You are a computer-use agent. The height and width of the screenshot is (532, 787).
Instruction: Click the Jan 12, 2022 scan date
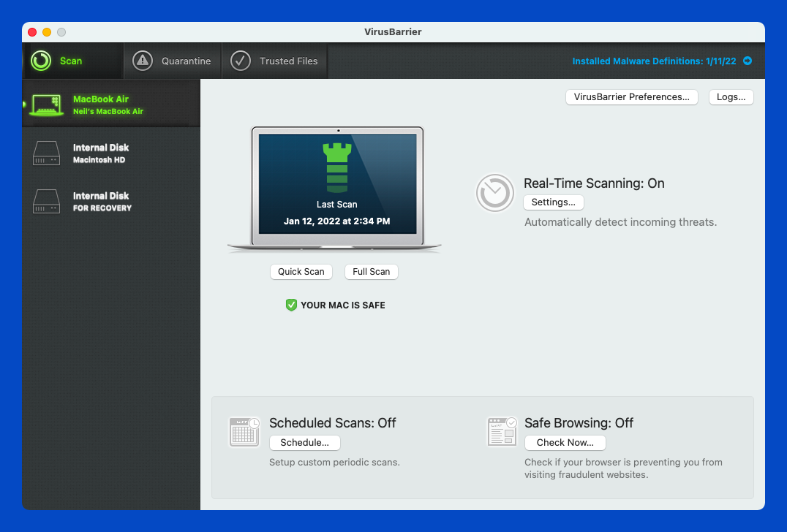point(336,221)
